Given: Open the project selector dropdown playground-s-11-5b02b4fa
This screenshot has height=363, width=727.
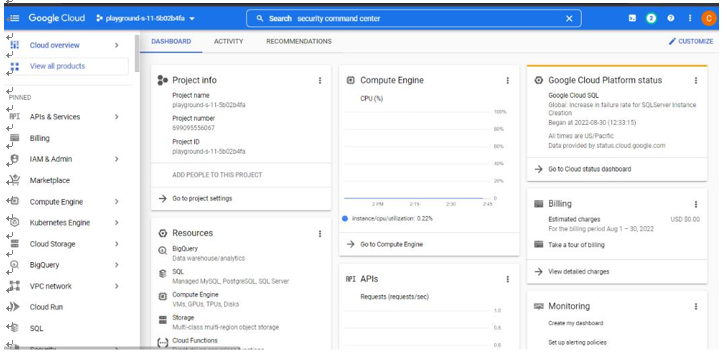Looking at the screenshot, I should coord(145,19).
